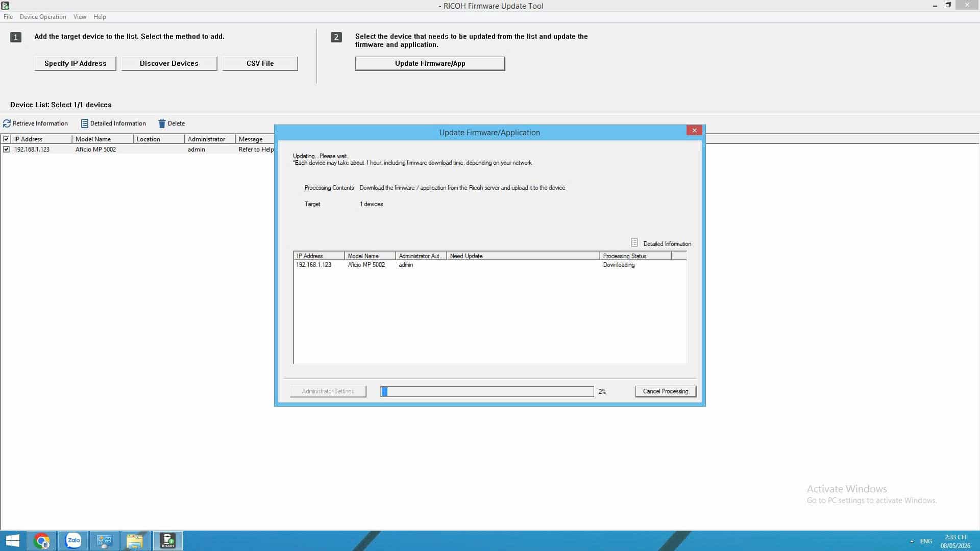Uncheck the device 192.168.1.123 checkbox
980x551 pixels.
[x=6, y=149]
